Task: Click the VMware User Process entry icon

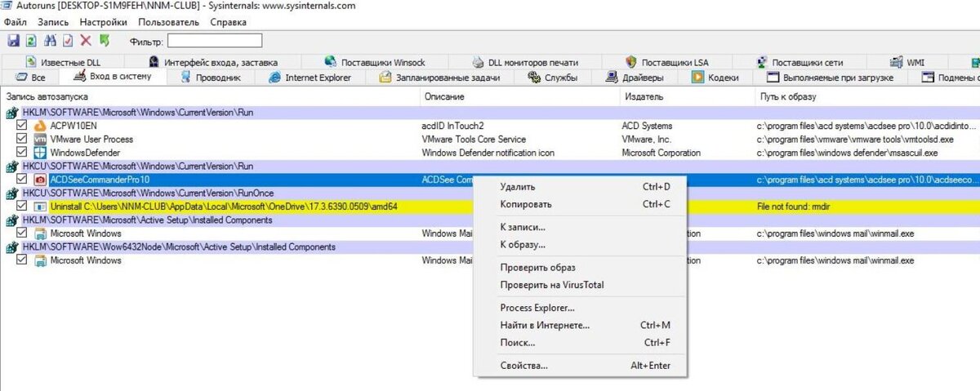Action: click(40, 140)
